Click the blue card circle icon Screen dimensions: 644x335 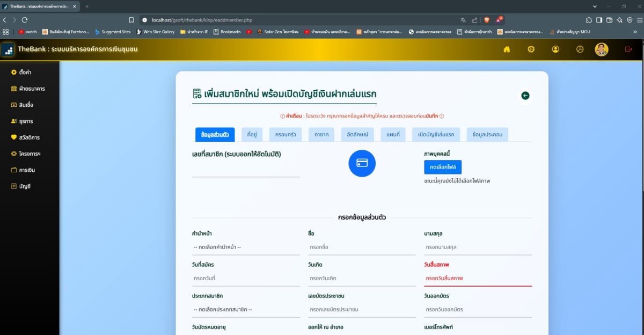362,163
